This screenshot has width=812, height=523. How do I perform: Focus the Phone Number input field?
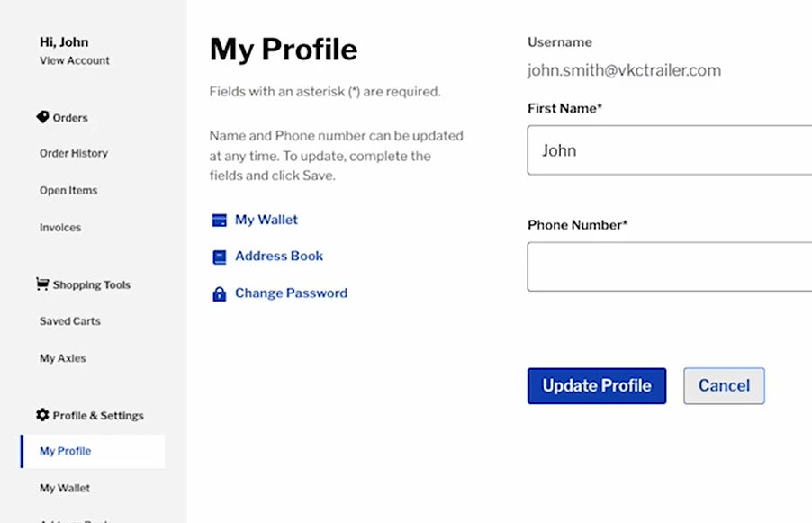click(670, 266)
